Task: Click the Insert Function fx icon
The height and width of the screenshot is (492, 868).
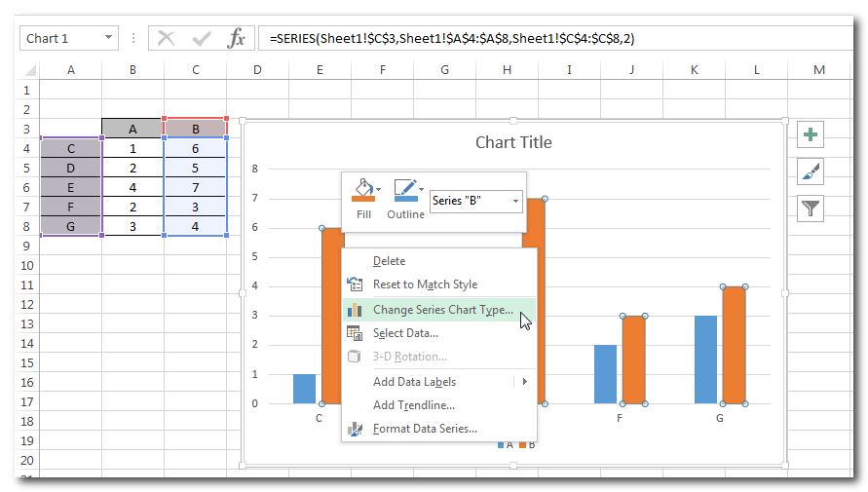Action: click(236, 38)
